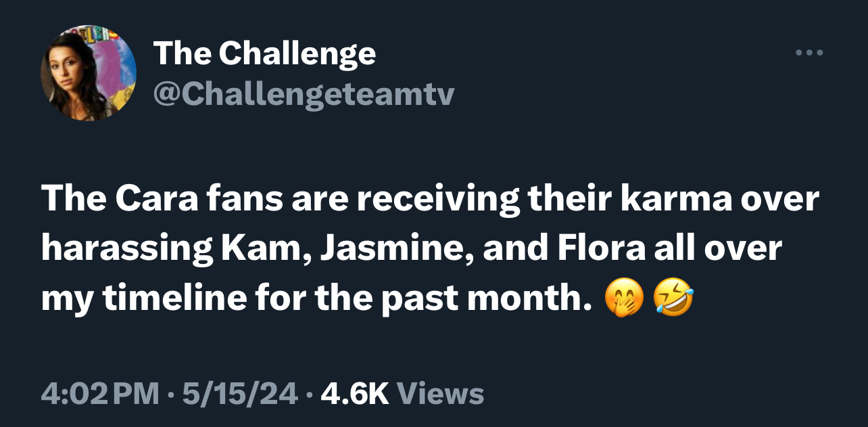Open the three-dot more options menu

pos(809,53)
